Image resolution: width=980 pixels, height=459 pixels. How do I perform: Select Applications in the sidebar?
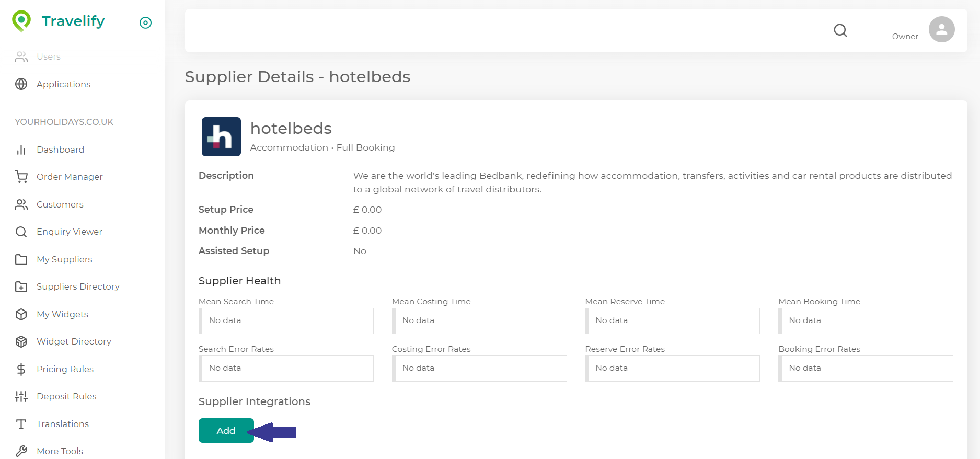[x=63, y=84]
